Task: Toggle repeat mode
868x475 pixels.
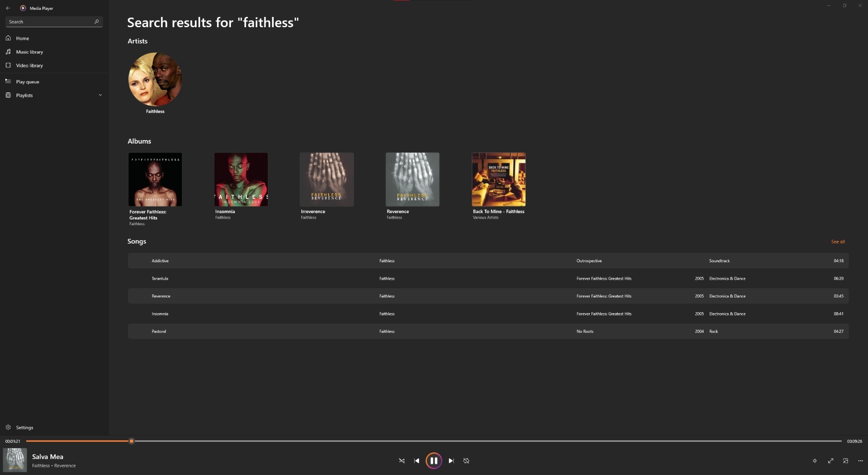Action: pos(466,461)
